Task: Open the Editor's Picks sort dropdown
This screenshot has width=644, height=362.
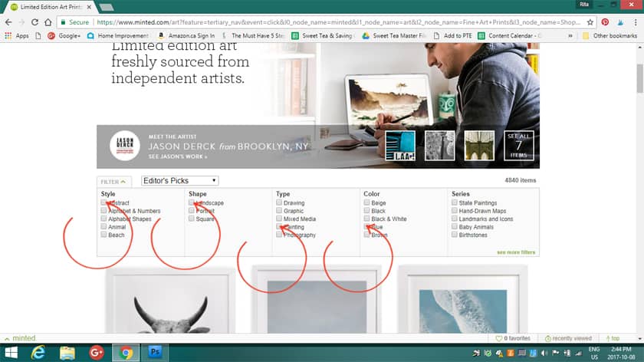Action: click(x=180, y=181)
